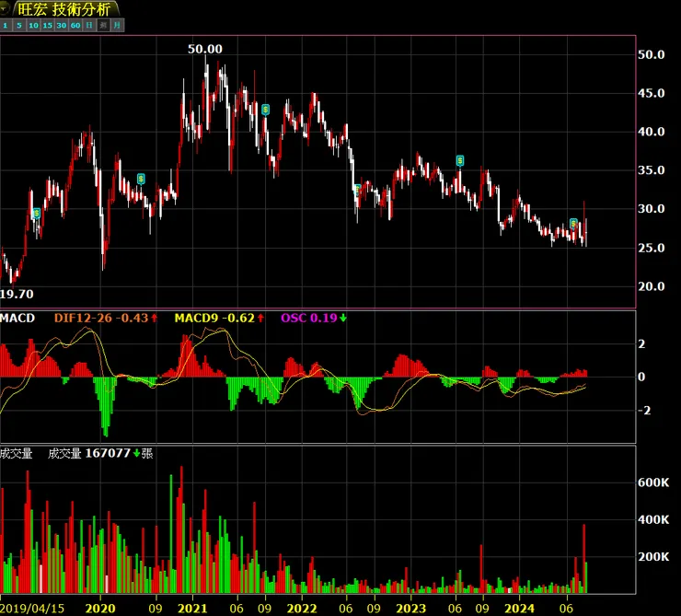Image resolution: width=681 pixels, height=616 pixels.
Task: Switch to daily (日) chart
Action: (89, 26)
